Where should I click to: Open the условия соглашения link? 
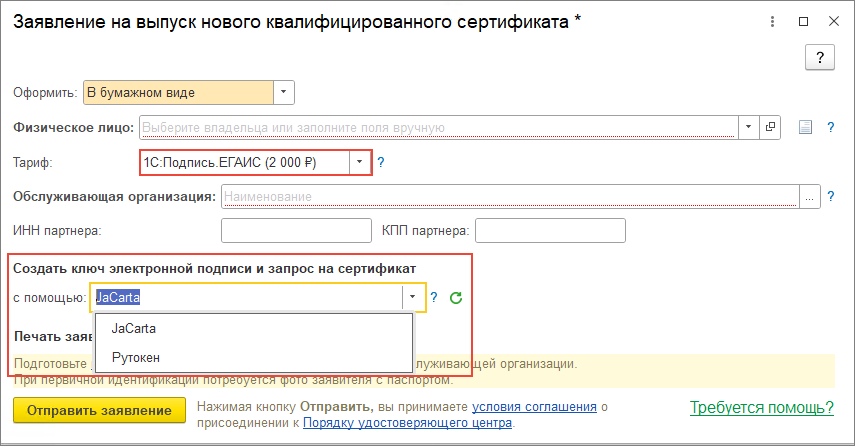tap(534, 407)
